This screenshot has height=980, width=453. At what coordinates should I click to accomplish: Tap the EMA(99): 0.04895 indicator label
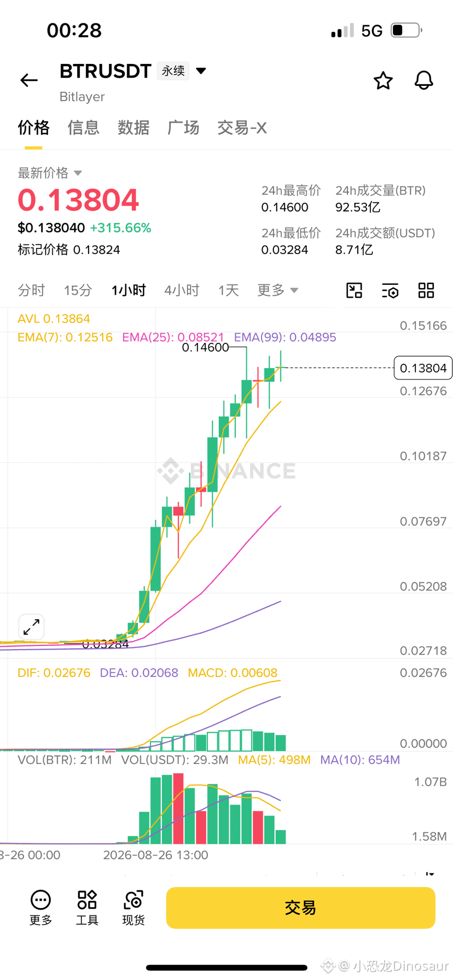pos(285,337)
